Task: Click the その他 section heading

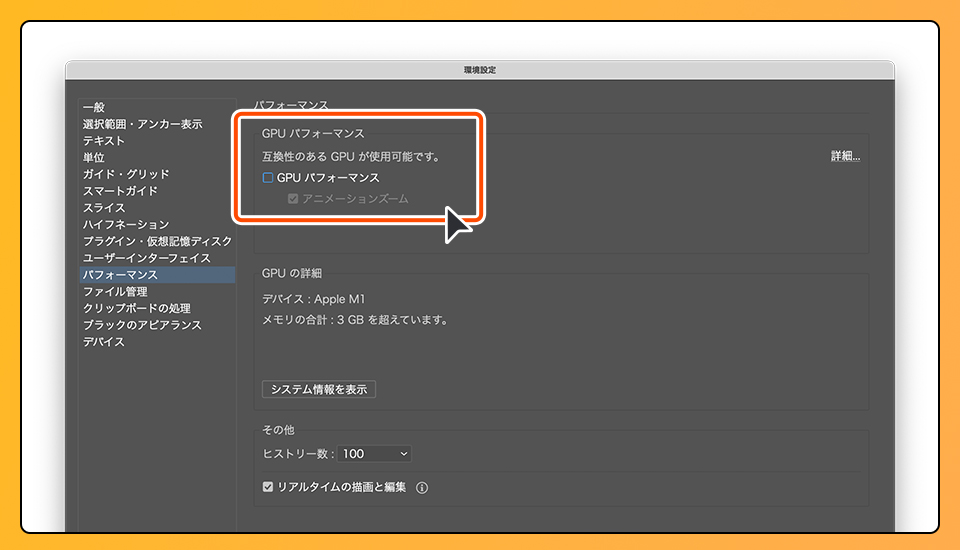Action: pyautogui.click(x=278, y=430)
